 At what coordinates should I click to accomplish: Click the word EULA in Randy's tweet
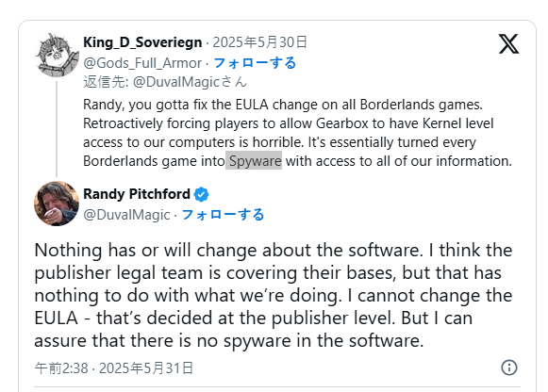point(56,318)
